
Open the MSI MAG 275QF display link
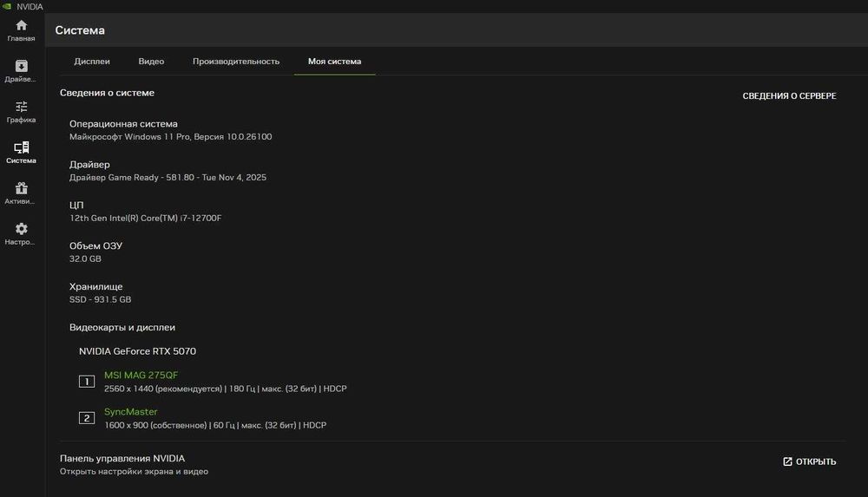pos(141,376)
